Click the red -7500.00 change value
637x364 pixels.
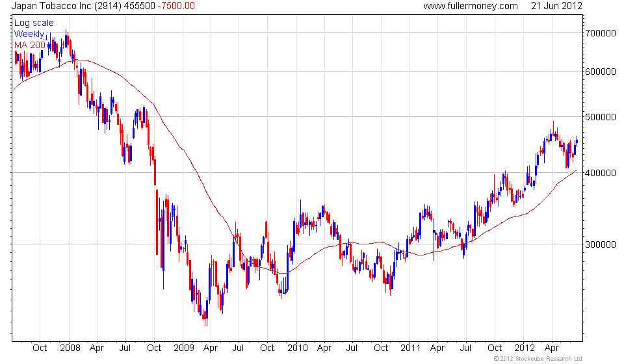(x=176, y=6)
